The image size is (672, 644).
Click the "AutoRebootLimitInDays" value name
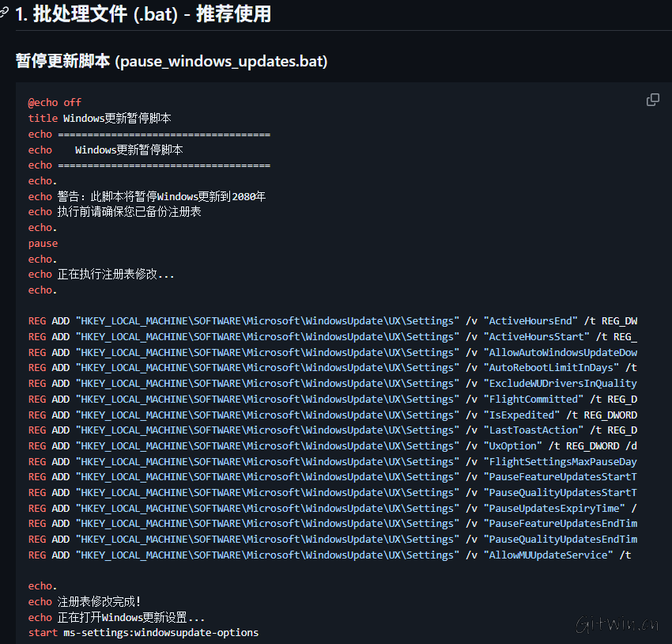pos(551,368)
